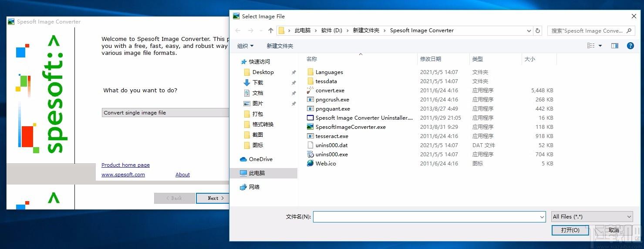
Task: Click the 下载 download arrow icon
Action: point(247,83)
